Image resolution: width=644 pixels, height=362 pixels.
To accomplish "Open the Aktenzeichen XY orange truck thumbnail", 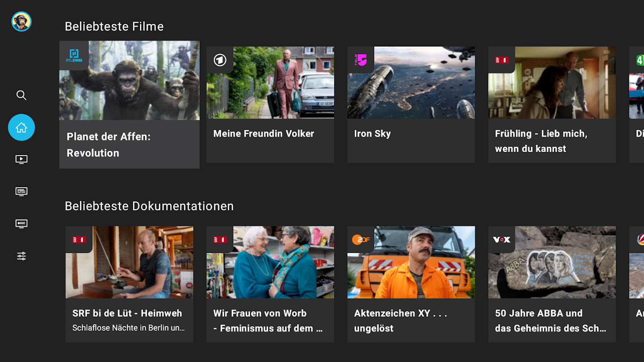I will pos(411,262).
